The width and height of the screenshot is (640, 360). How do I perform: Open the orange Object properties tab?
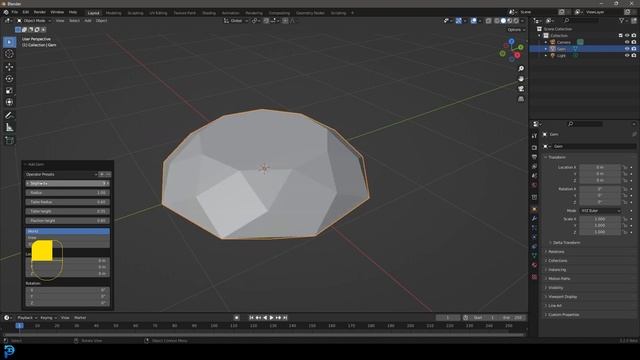point(534,209)
